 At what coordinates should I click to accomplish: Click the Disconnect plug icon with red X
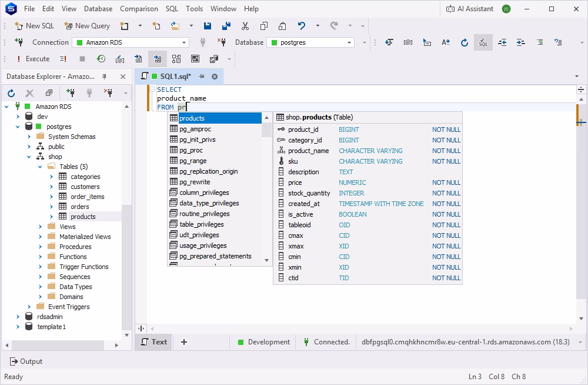click(222, 42)
